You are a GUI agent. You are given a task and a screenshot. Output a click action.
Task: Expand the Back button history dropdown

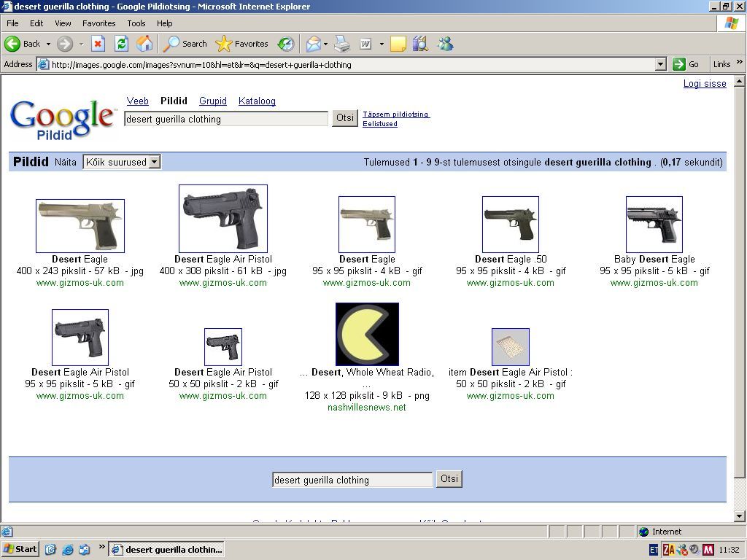coord(48,44)
